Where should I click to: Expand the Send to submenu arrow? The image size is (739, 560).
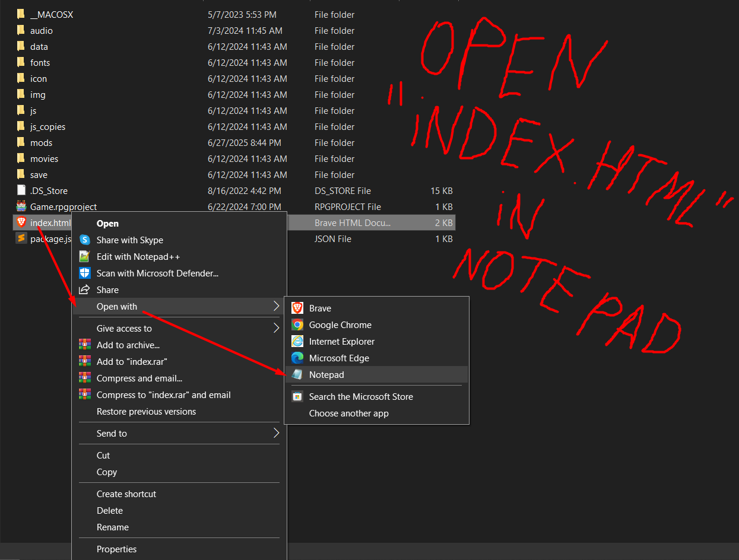click(276, 433)
